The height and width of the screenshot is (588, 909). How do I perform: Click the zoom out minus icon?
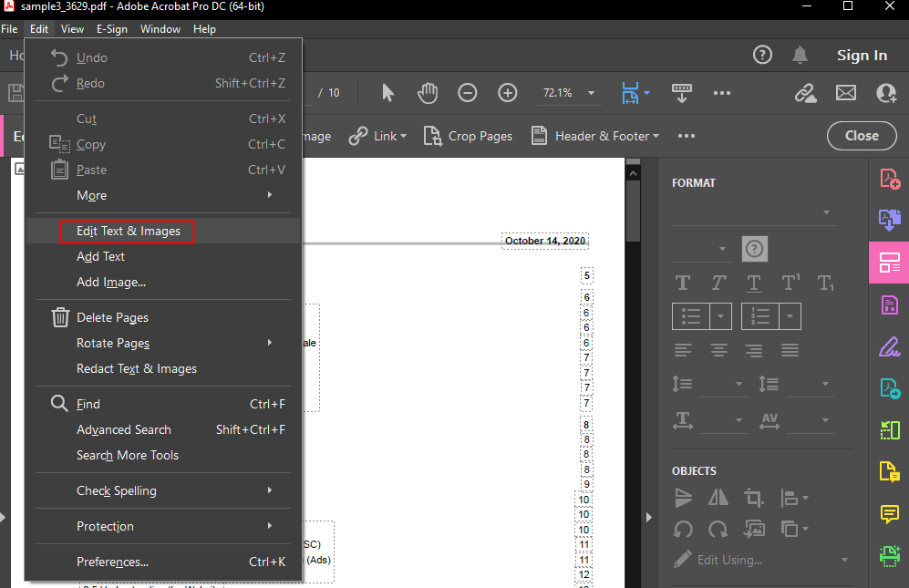click(x=468, y=93)
